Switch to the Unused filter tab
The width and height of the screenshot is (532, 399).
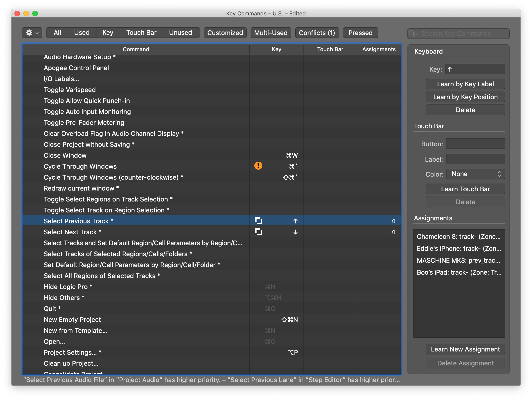tap(180, 33)
